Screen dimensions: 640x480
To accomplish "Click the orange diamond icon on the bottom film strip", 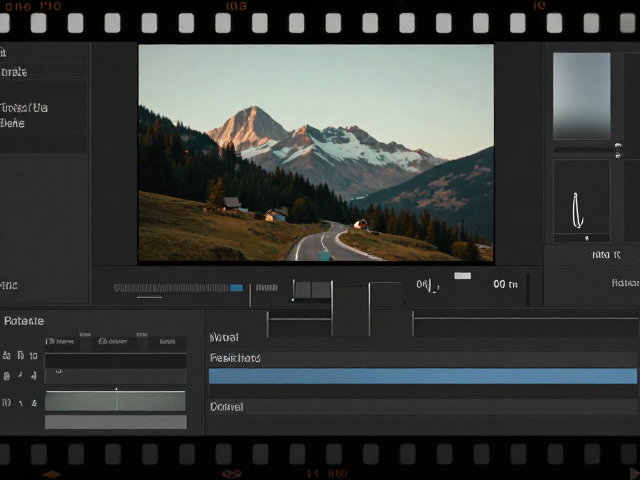I will (51, 474).
